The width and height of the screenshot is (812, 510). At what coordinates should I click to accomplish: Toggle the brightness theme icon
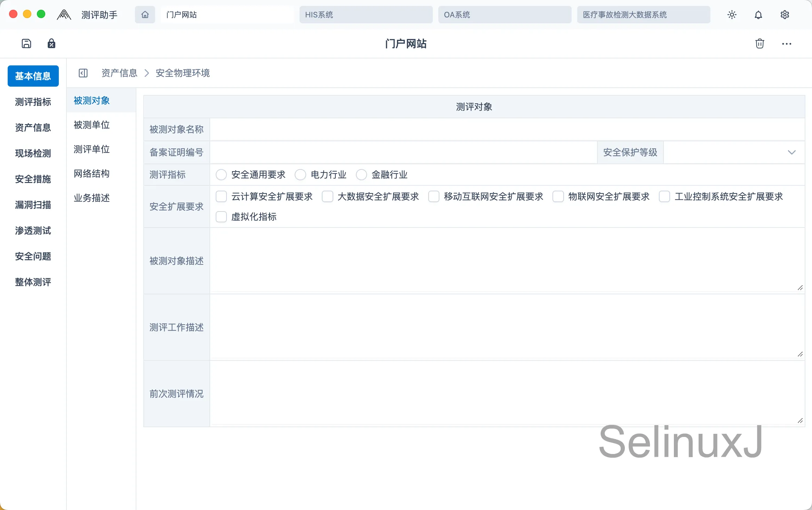coord(732,15)
